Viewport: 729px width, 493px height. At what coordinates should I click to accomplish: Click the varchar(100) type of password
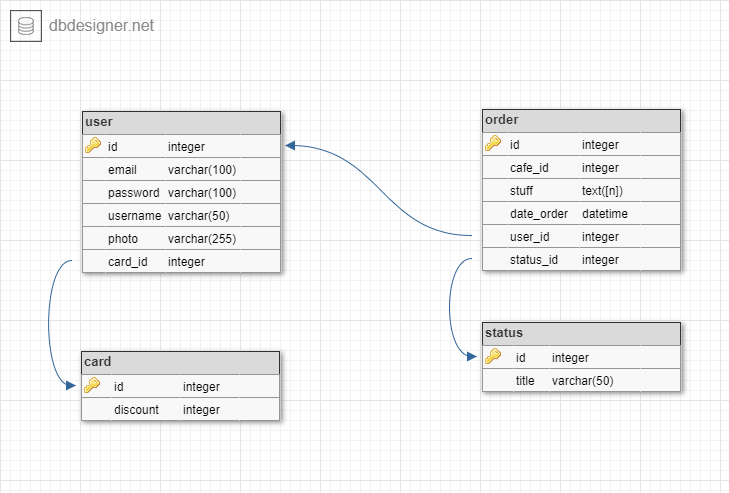[x=202, y=193]
